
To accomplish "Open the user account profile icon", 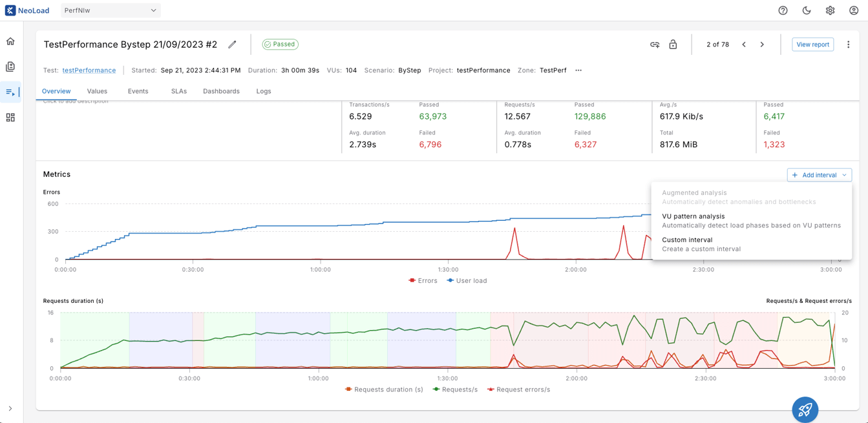I will (x=854, y=10).
